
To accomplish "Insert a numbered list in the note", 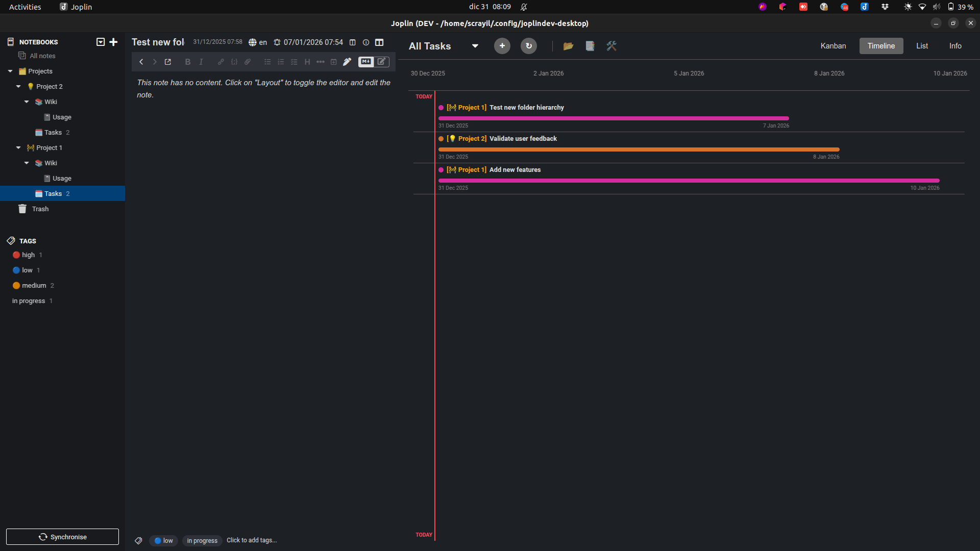I will click(x=281, y=62).
